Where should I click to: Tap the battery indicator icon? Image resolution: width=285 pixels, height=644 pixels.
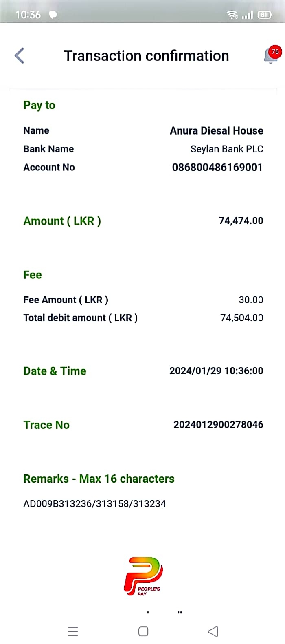point(264,15)
